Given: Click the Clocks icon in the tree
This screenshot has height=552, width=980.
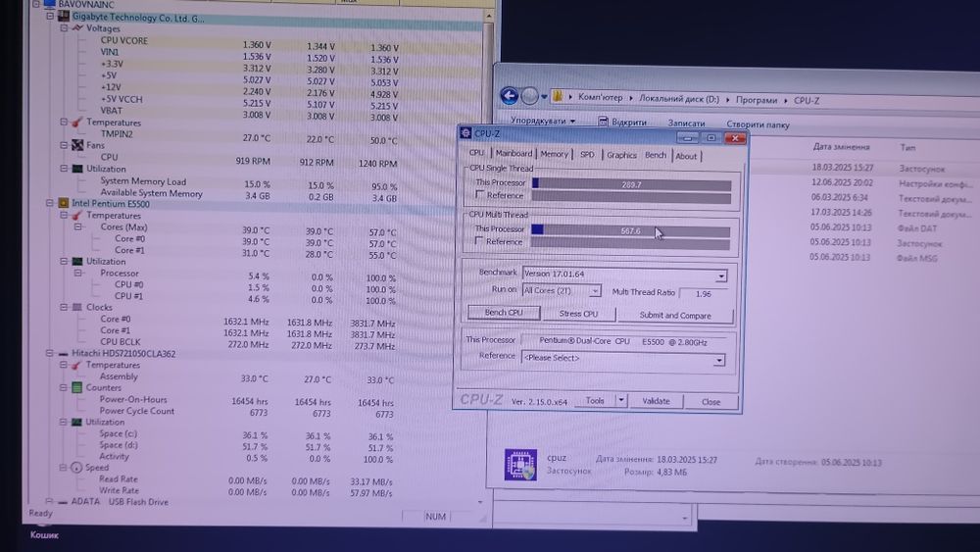Looking at the screenshot, I should click(x=76, y=307).
